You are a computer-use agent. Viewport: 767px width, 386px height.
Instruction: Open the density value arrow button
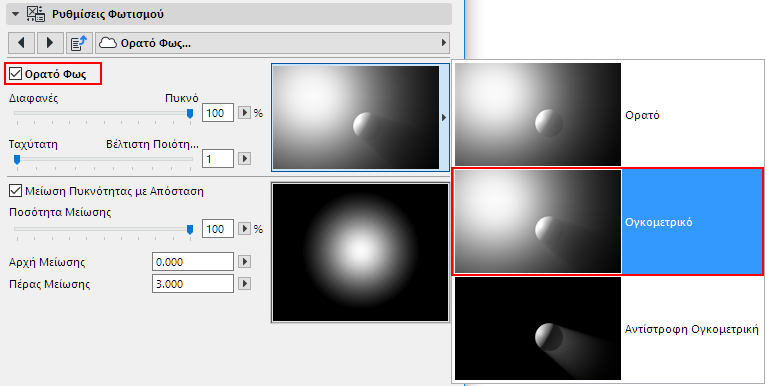coord(244,113)
